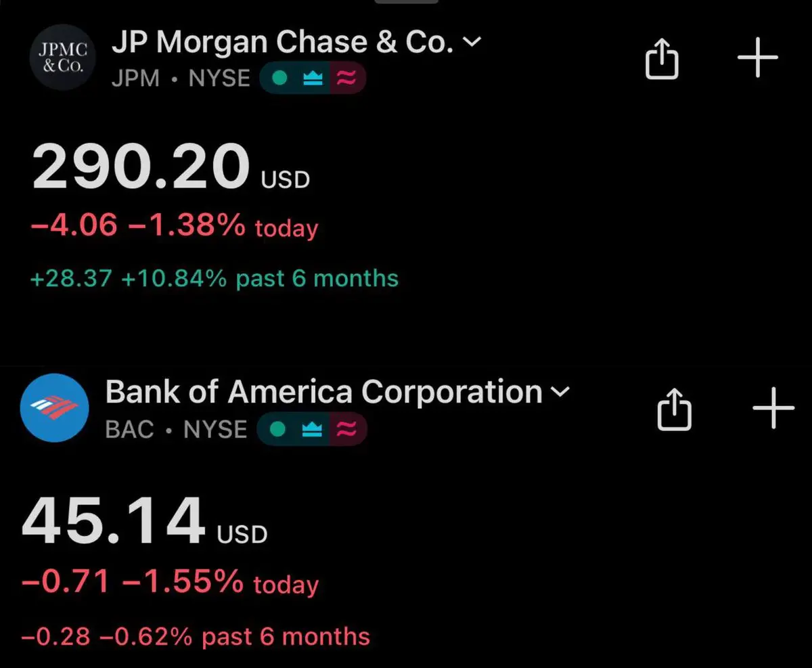Expand the Bank of America Corporation chevron

tap(560, 391)
